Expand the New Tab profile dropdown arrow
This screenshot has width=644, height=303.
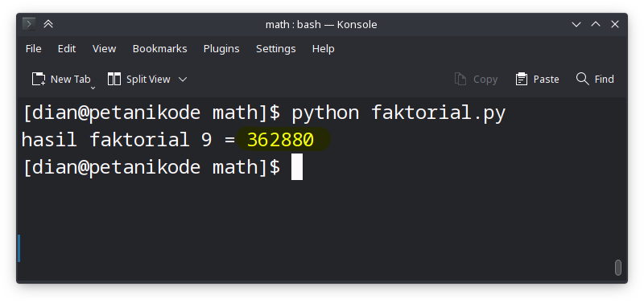[93, 88]
